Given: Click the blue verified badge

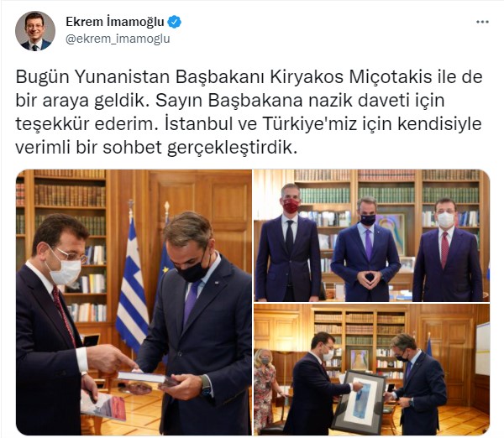Looking at the screenshot, I should [x=175, y=22].
